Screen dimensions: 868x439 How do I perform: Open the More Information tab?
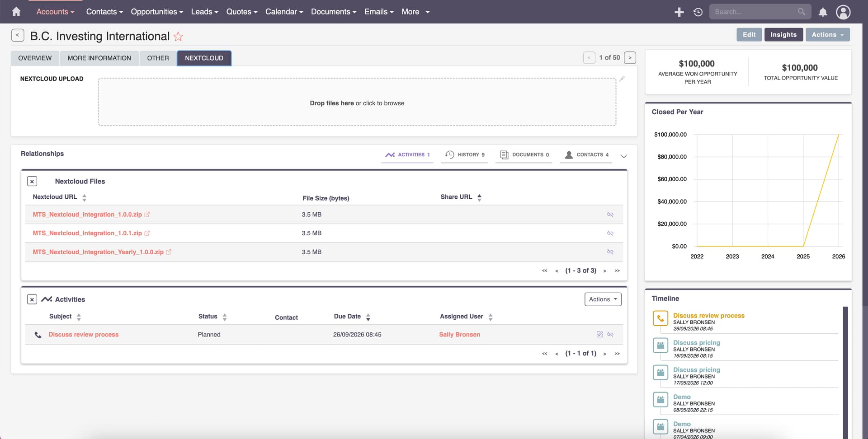[99, 58]
